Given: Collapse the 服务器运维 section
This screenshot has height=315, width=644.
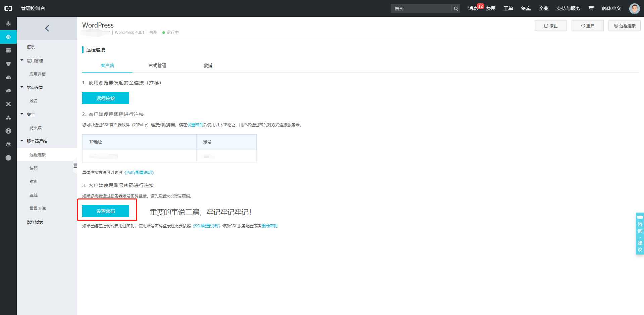Looking at the screenshot, I should coord(22,141).
